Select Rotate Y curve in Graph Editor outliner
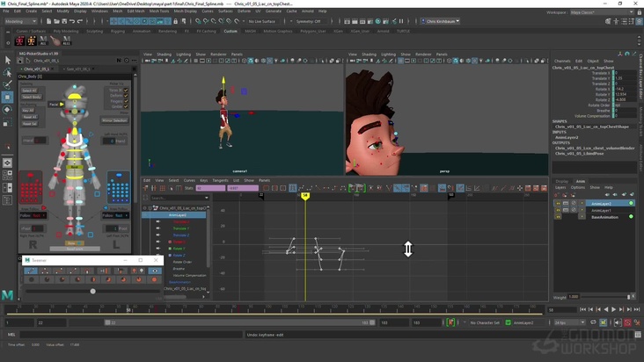 pos(179,249)
